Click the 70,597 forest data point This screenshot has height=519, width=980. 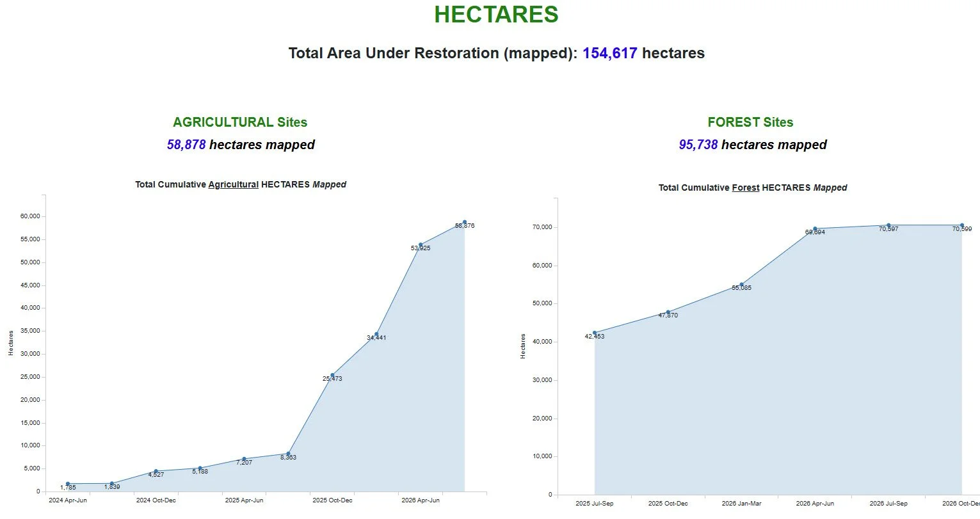pyautogui.click(x=888, y=225)
